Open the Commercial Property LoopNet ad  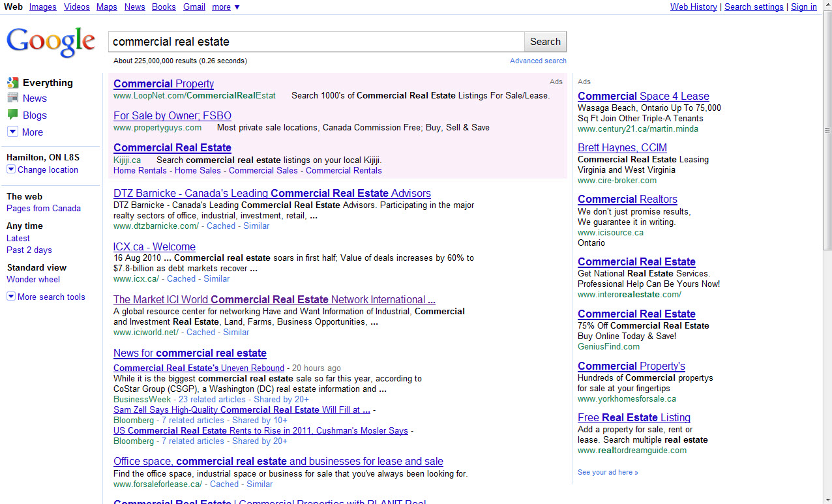(x=164, y=83)
